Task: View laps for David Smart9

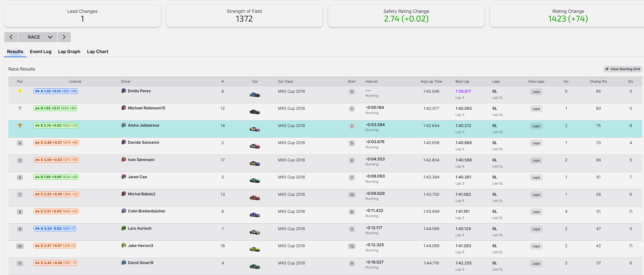Action: click(x=536, y=263)
